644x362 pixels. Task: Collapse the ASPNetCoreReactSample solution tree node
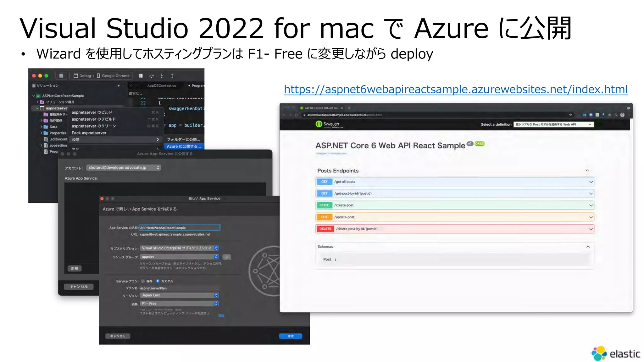pos(34,96)
